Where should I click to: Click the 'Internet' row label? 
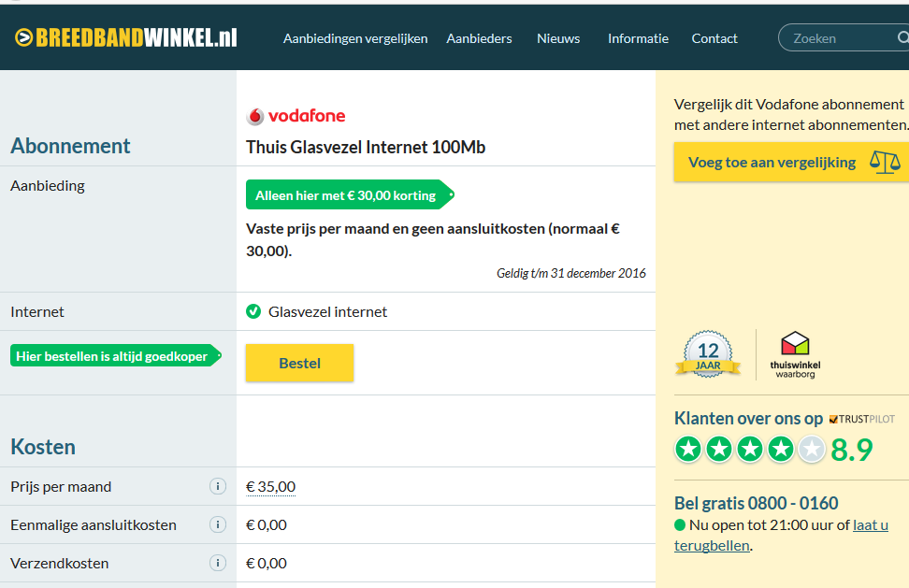coord(37,311)
